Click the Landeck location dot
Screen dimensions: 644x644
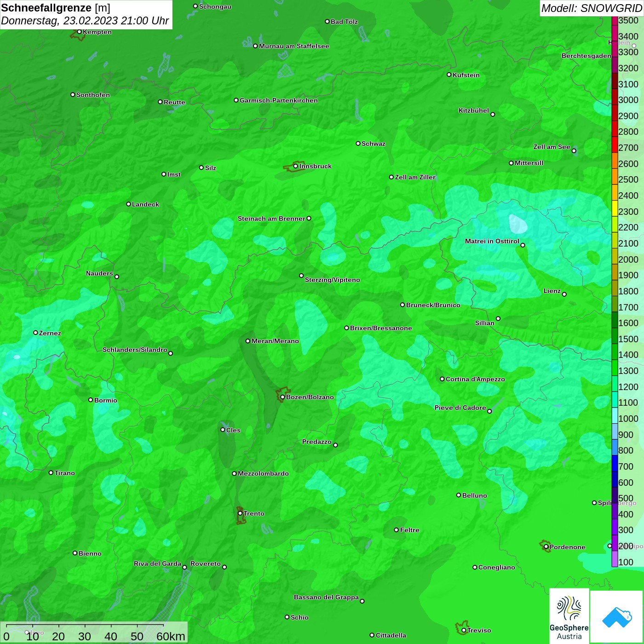click(128, 204)
